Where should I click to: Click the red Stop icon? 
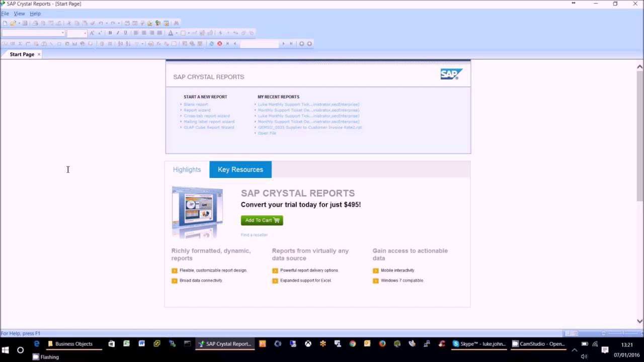[219, 44]
